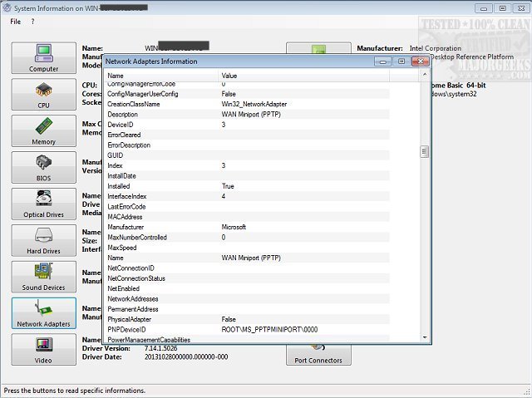Open the CPU information button
This screenshot has width=532, height=398.
(x=44, y=94)
